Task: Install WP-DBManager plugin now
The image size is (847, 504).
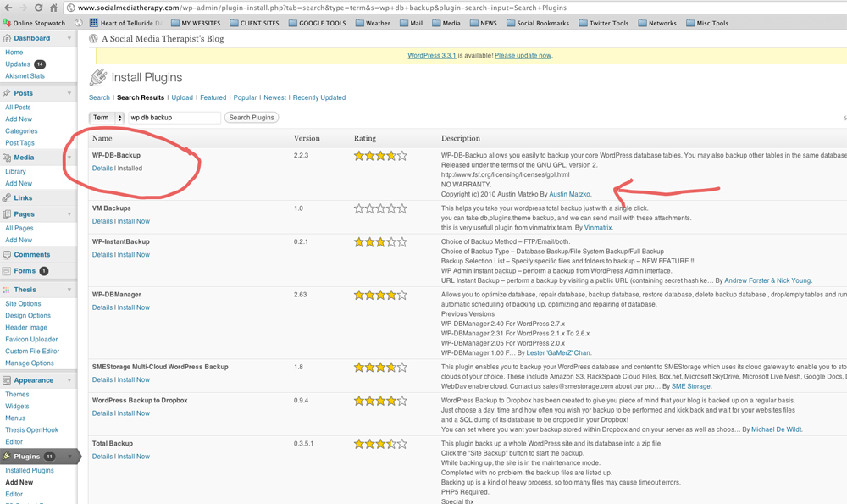Action: [134, 307]
